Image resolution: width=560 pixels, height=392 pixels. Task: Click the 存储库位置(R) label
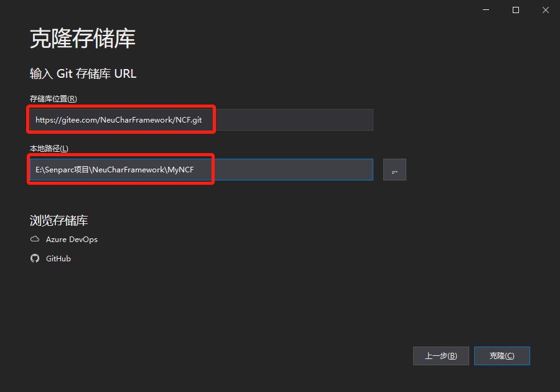pos(54,99)
